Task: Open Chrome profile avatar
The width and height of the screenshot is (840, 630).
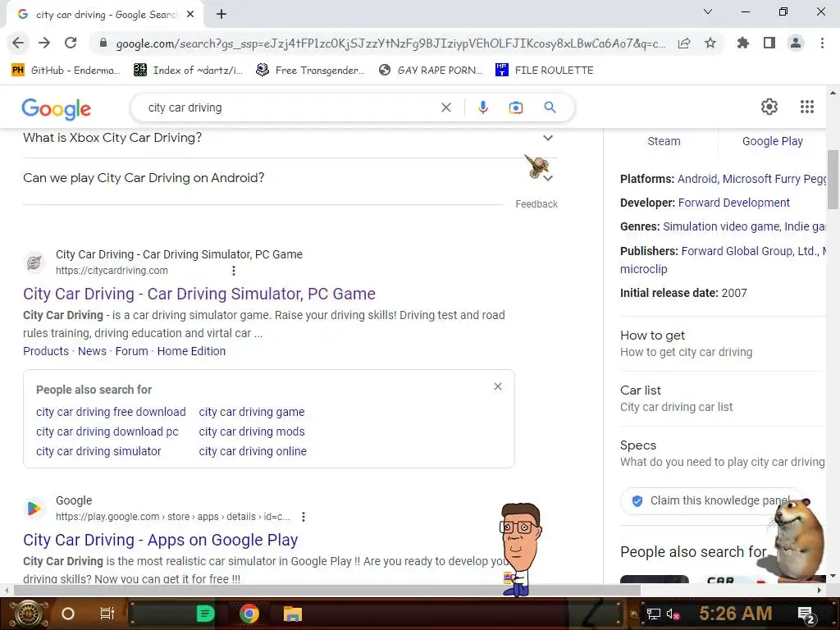Action: pos(796,43)
